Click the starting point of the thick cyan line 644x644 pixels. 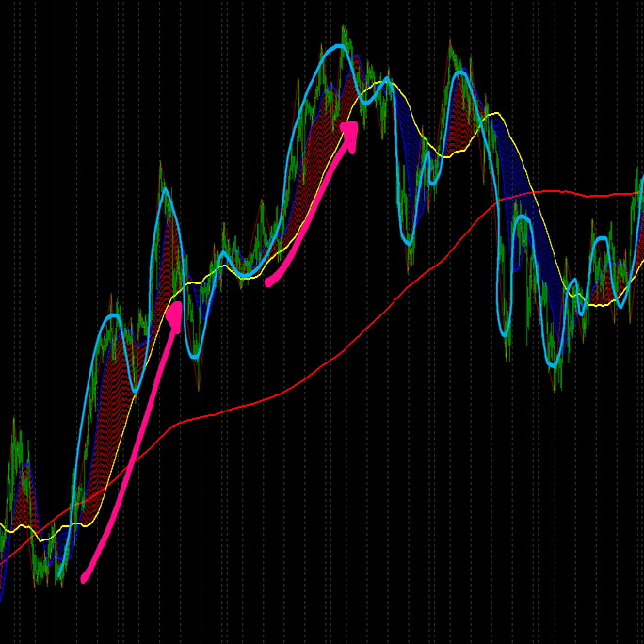tap(60, 574)
